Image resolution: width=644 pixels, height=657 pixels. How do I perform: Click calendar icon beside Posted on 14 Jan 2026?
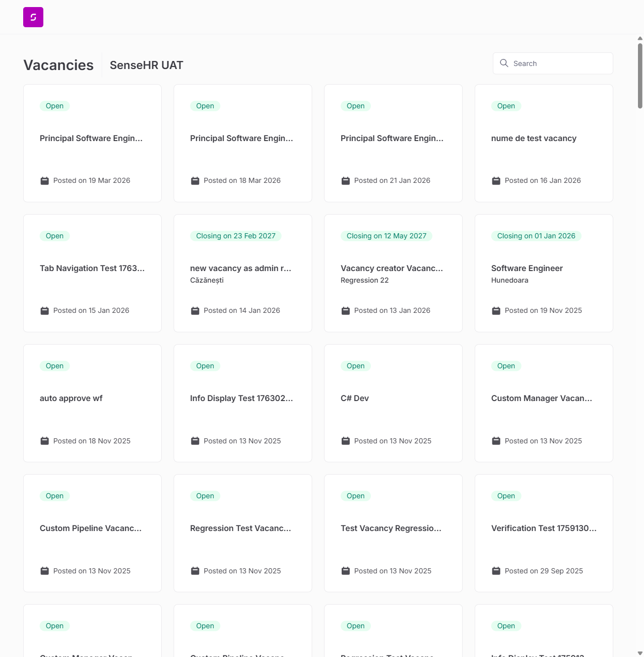(x=195, y=311)
